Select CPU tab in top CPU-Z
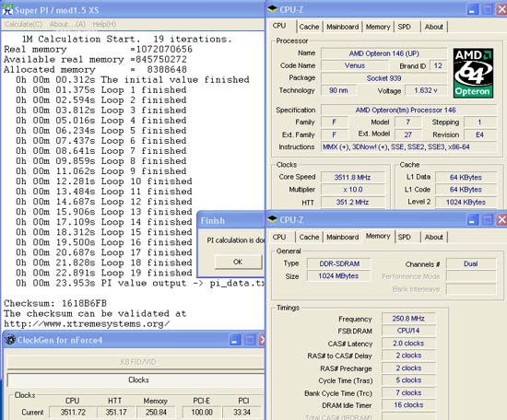The height and width of the screenshot is (420, 507). pyautogui.click(x=279, y=26)
